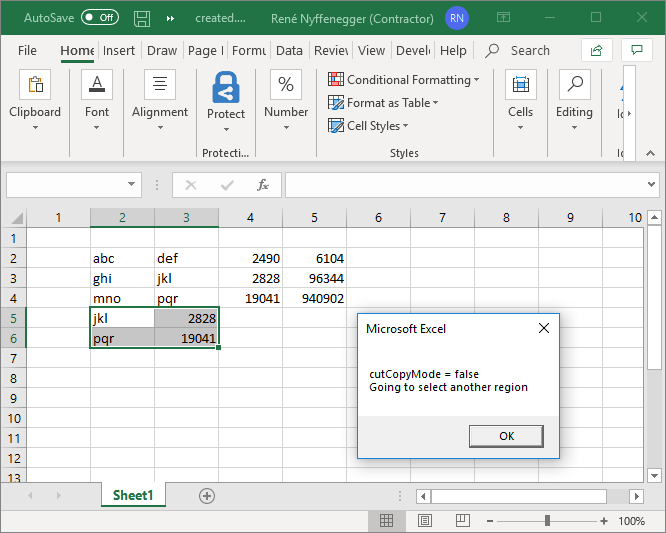666x533 pixels.
Task: Open the Comments speech bubble icon
Action: pyautogui.click(x=636, y=50)
